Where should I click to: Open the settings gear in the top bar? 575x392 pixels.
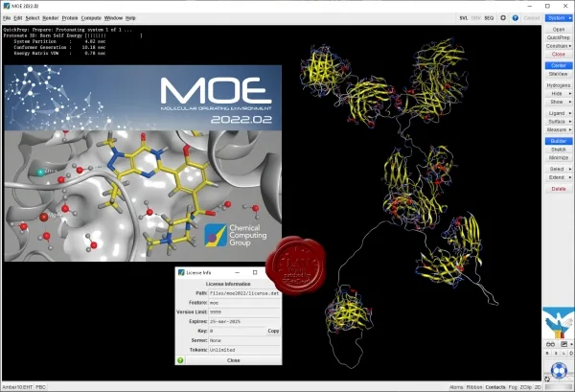click(503, 17)
